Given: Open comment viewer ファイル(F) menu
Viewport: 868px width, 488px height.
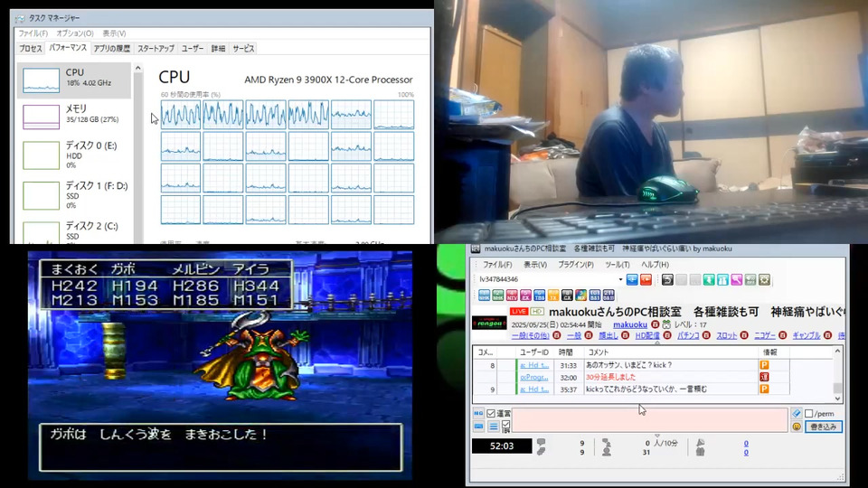Looking at the screenshot, I should 497,265.
